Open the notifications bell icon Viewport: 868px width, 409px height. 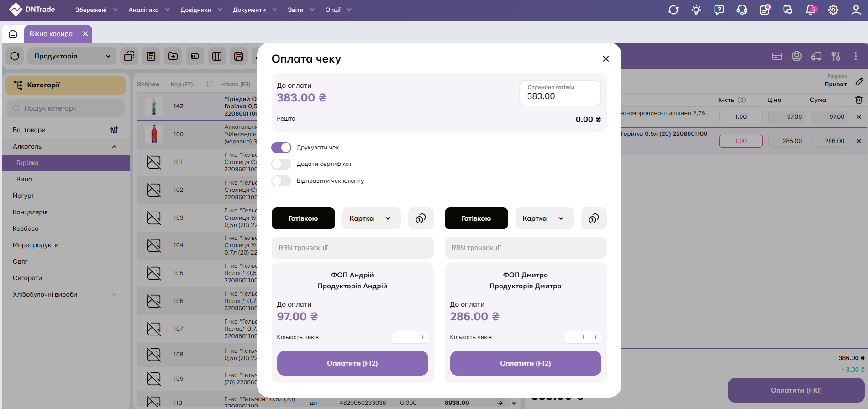810,10
